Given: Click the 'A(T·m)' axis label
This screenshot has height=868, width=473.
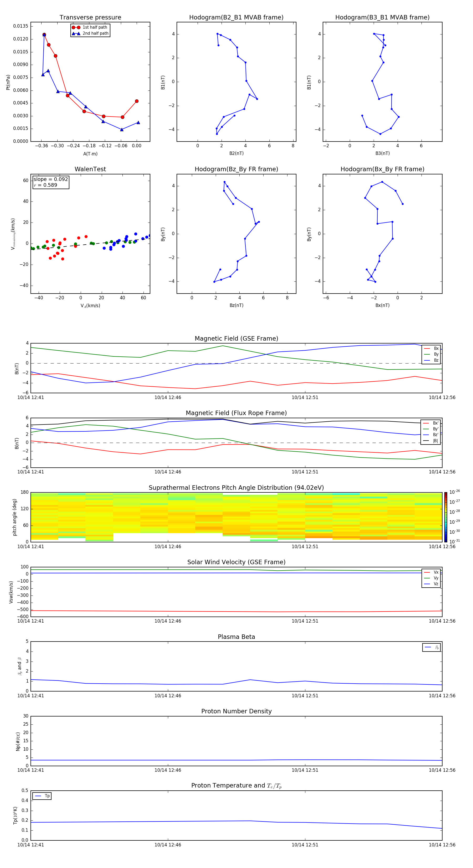Looking at the screenshot, I should click(90, 154).
